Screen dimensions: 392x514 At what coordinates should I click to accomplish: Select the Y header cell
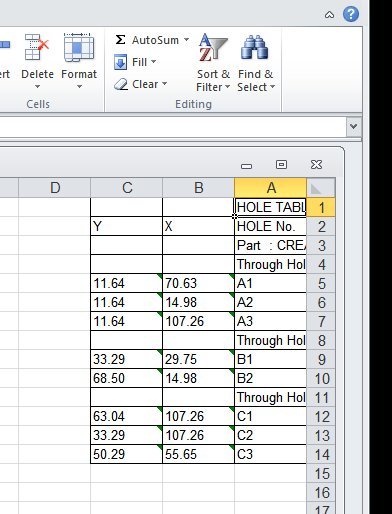point(126,226)
